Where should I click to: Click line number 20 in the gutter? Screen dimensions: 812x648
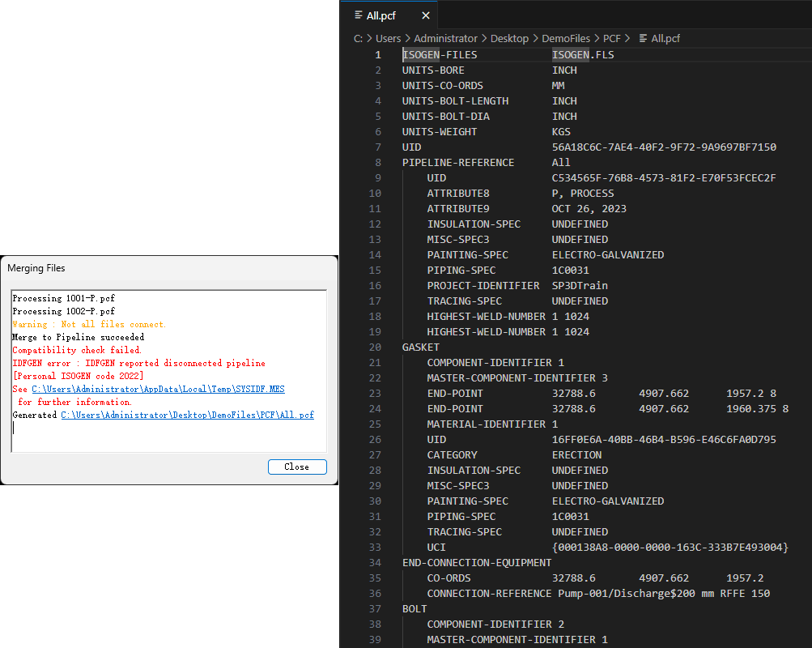tap(374, 347)
